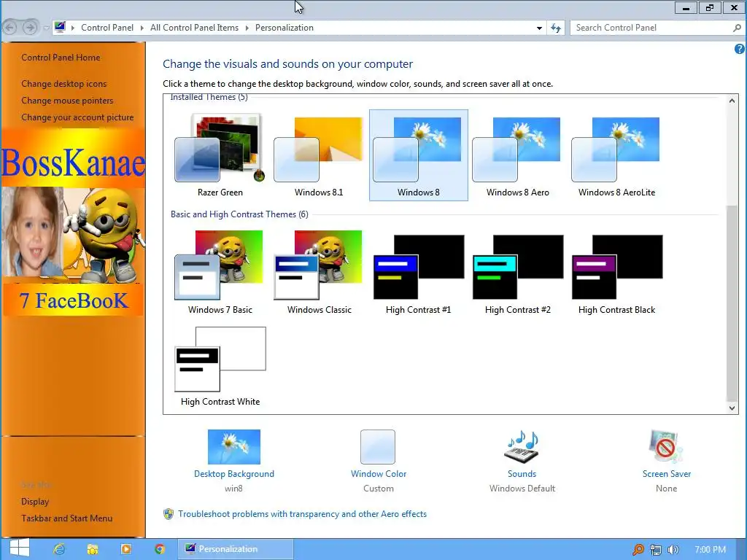Open Display in See also
This screenshot has height=560, width=747.
click(35, 502)
